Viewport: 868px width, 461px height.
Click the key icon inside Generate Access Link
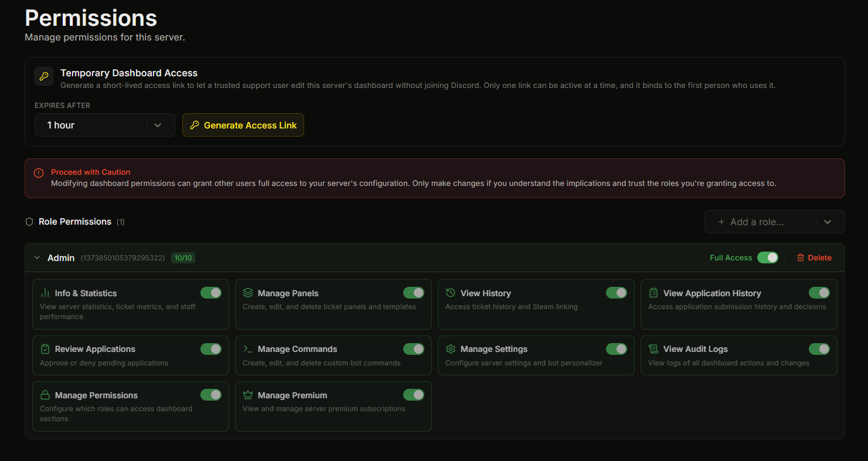coord(195,125)
